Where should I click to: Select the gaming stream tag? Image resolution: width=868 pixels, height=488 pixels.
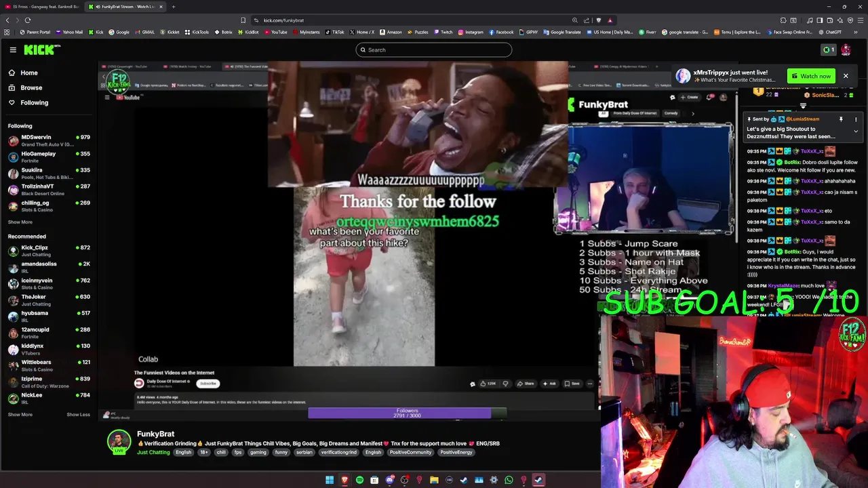pos(258,452)
